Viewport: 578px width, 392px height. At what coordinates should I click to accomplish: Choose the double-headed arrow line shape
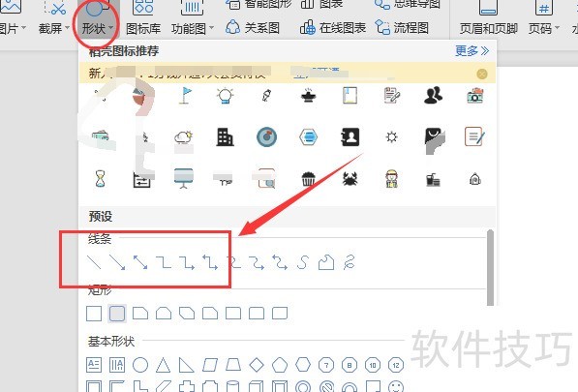coord(140,262)
